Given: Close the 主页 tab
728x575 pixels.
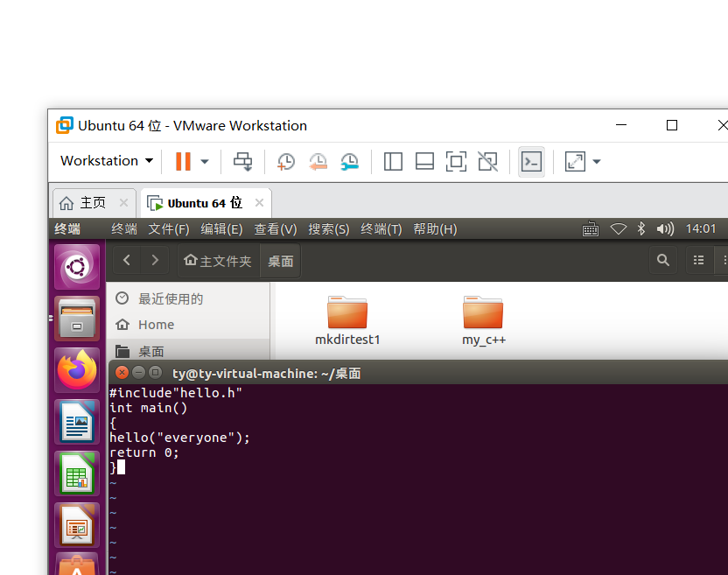Looking at the screenshot, I should (x=123, y=203).
